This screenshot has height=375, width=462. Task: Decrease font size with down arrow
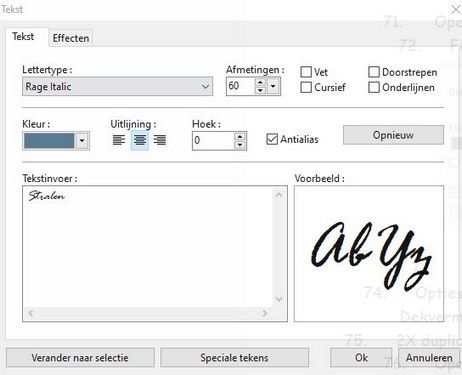[x=260, y=90]
